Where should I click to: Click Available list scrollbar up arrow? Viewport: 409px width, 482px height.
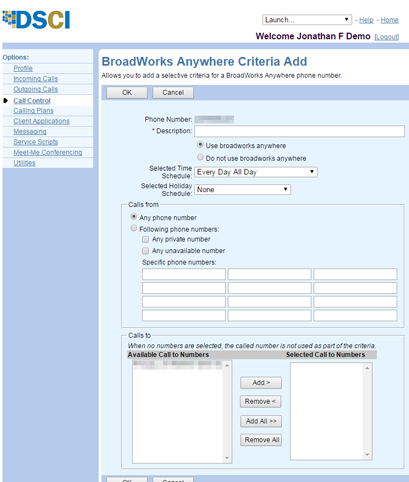(227, 366)
